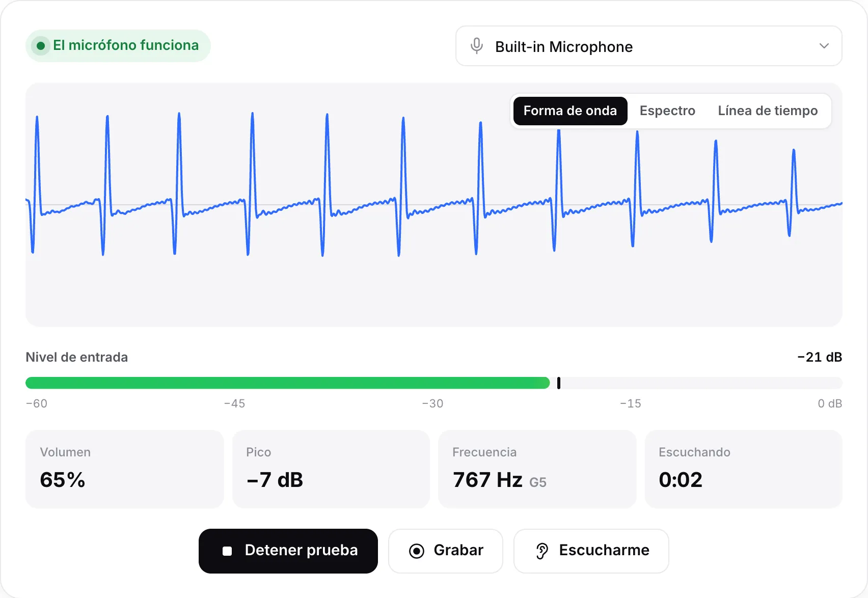868x598 pixels.
Task: Expand the Built-in Microphone dropdown chevron
Action: [x=824, y=46]
